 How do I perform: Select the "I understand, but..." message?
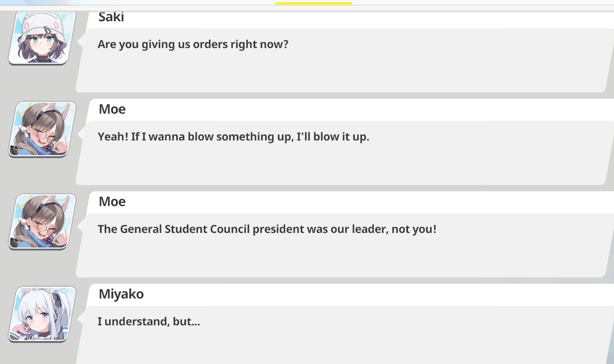click(x=149, y=321)
